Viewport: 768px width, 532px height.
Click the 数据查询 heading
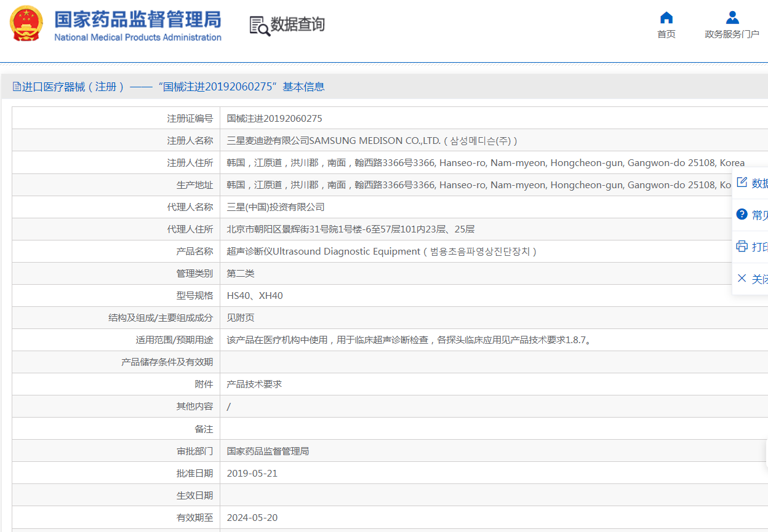[x=298, y=25]
